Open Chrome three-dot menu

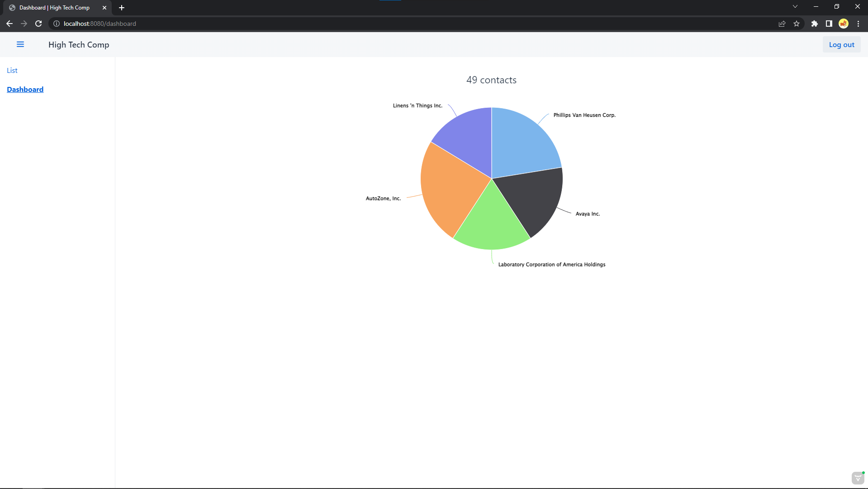pos(858,24)
